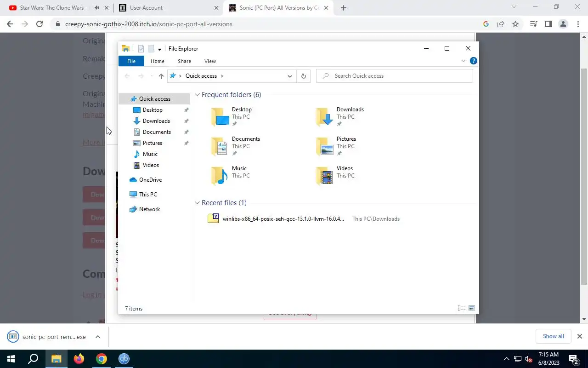Click the New folder quick toolbar icon
Screen dimensions: 588x368
(151, 49)
